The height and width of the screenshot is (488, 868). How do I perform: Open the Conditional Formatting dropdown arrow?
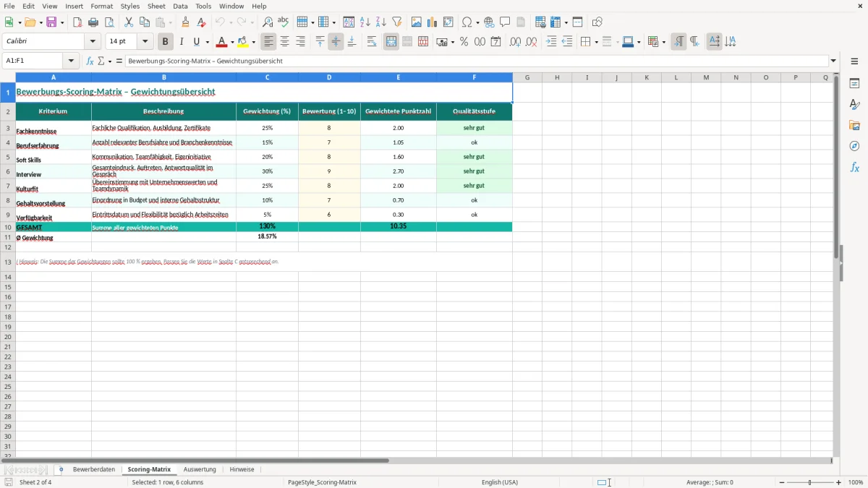click(663, 43)
